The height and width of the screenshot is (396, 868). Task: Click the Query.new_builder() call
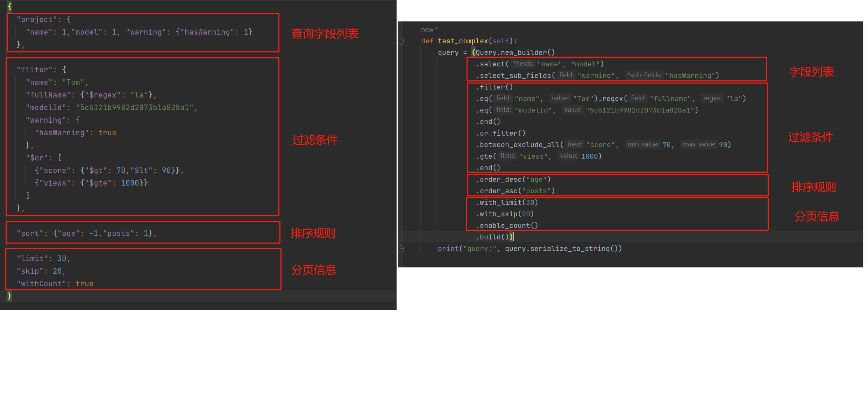515,52
